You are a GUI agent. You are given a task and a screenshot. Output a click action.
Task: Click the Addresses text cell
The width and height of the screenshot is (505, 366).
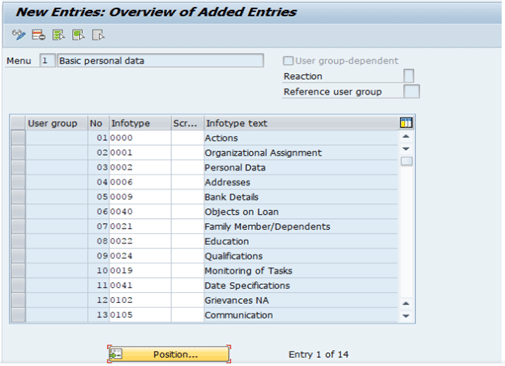pyautogui.click(x=301, y=182)
